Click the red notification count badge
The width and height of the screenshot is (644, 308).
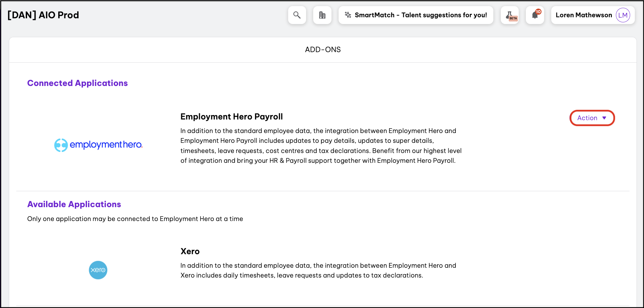538,12
